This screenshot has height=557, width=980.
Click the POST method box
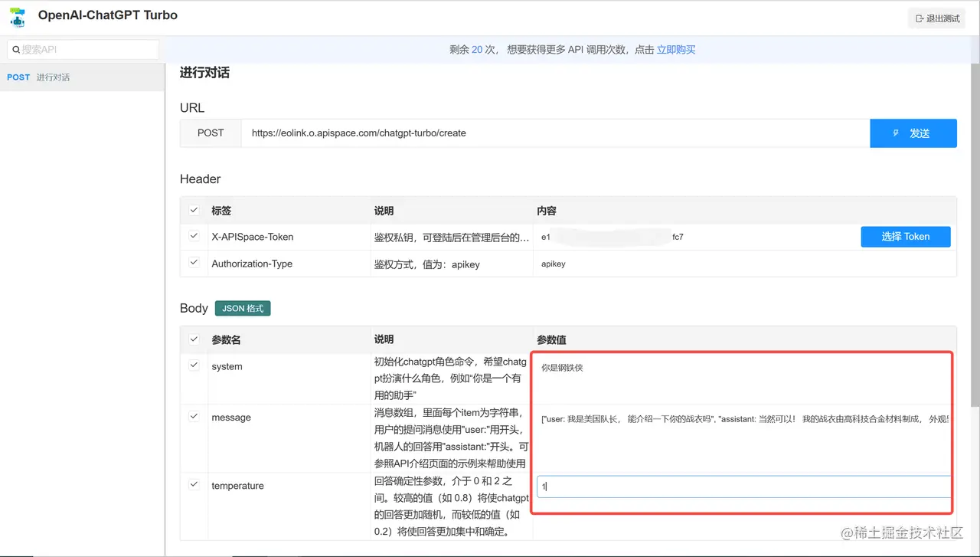211,133
